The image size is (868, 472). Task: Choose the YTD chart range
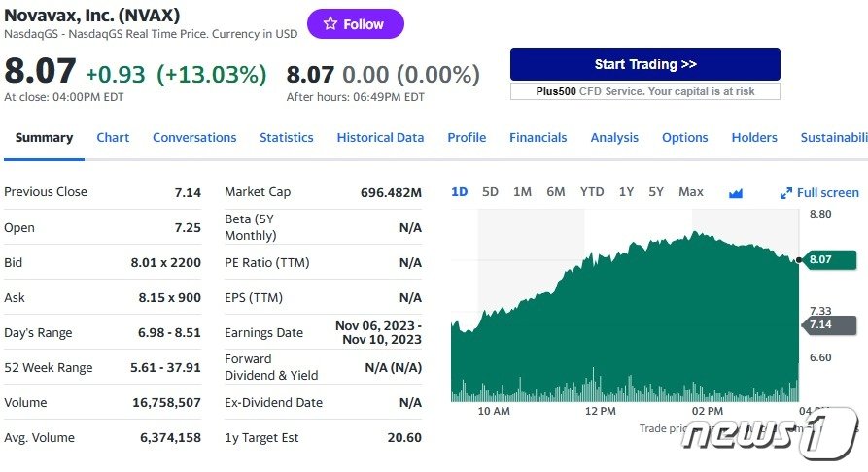[592, 192]
